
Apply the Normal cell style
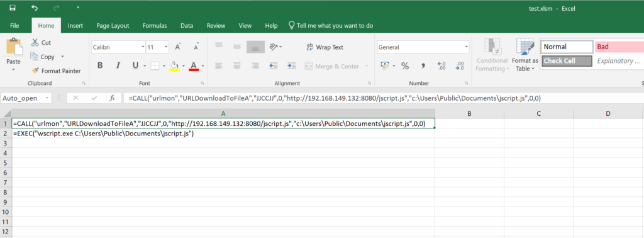coord(567,47)
